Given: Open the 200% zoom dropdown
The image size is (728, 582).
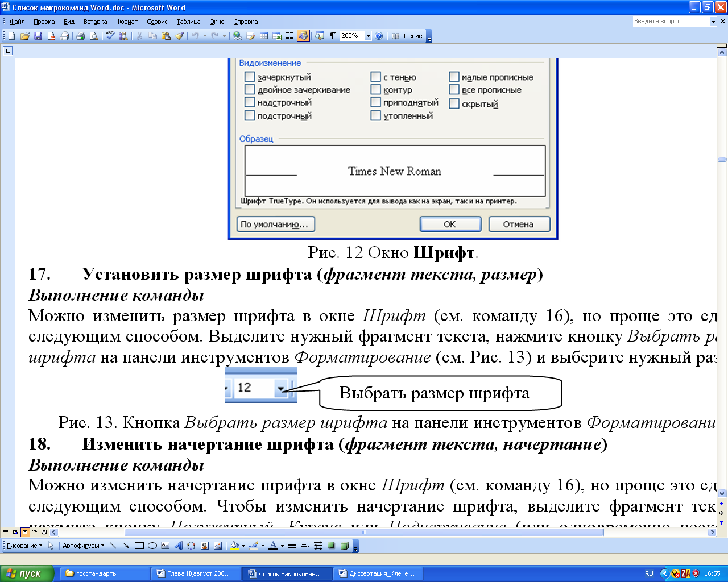Looking at the screenshot, I should coord(368,36).
